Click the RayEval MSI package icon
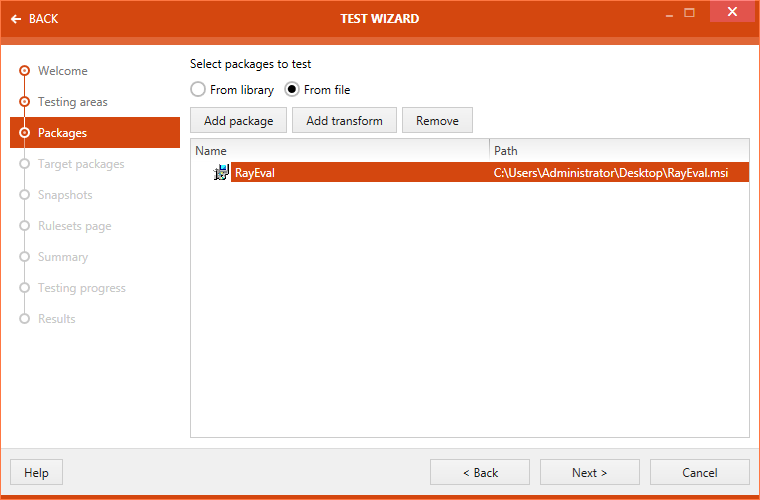 pos(221,172)
